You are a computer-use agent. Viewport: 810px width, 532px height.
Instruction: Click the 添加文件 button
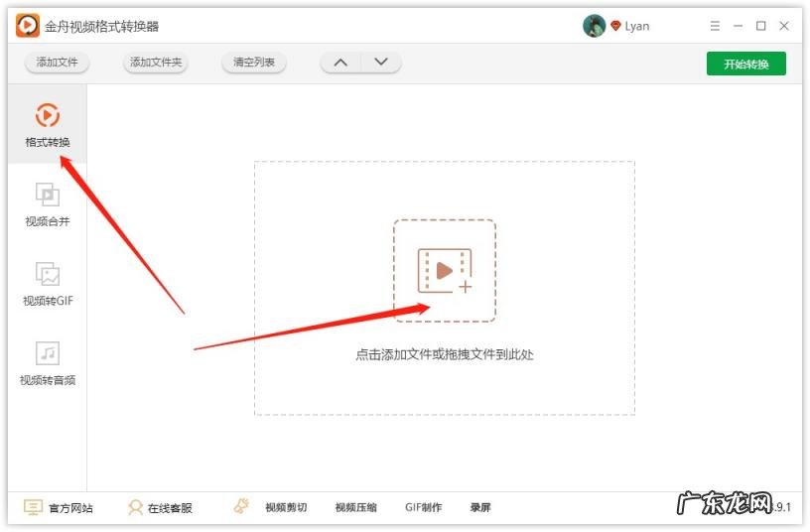tap(57, 63)
